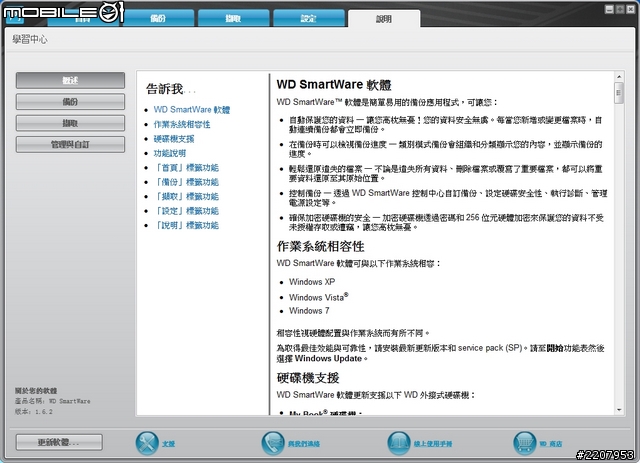Minimize the WD SmartWare window
The width and height of the screenshot is (640, 463).
click(609, 9)
